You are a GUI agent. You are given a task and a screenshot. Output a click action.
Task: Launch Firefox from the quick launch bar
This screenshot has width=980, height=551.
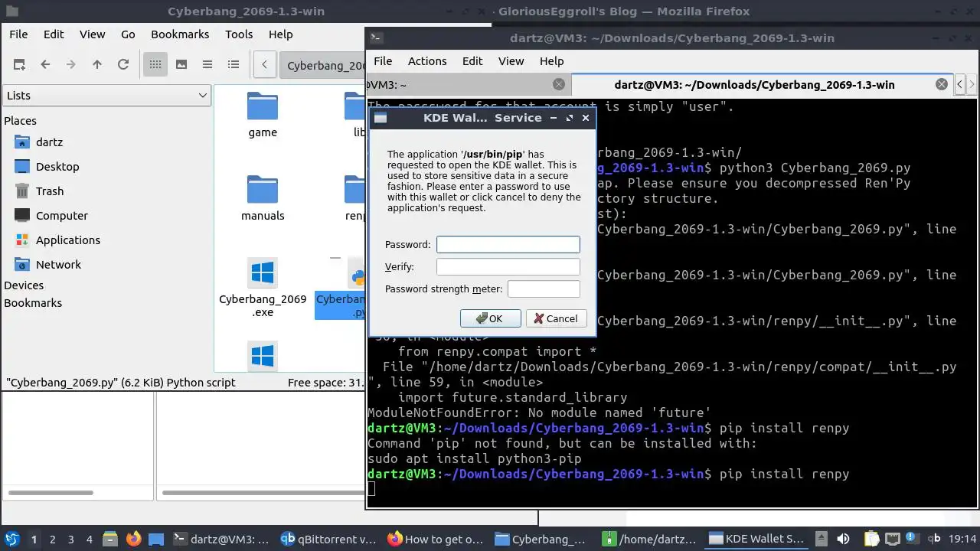[133, 539]
